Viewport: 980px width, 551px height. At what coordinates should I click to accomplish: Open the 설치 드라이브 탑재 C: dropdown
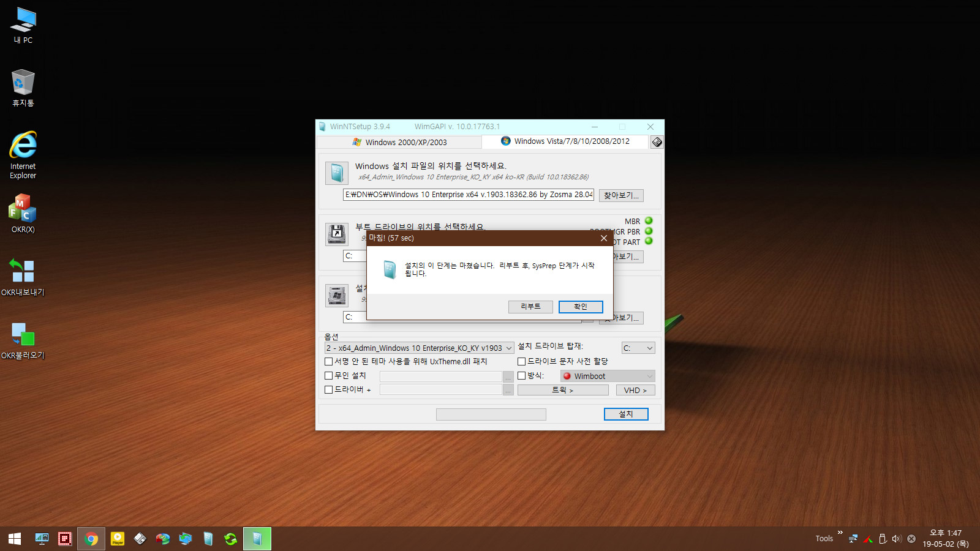638,348
